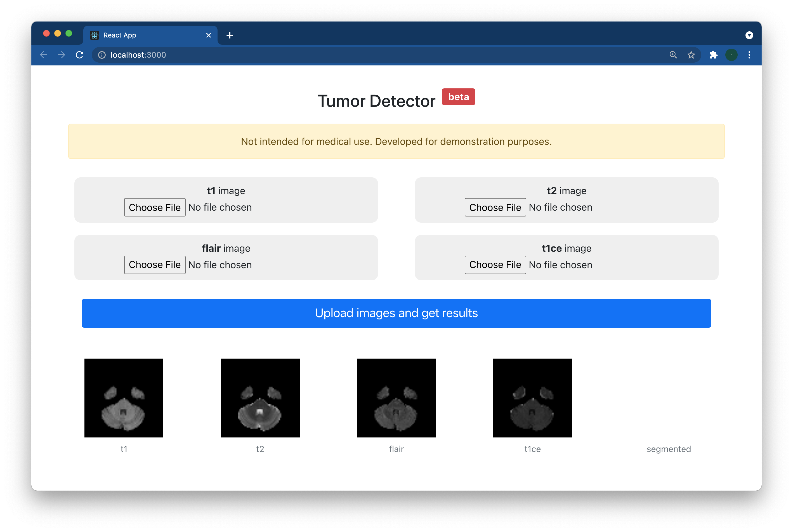
Task: Choose File for flair image
Action: 155,265
